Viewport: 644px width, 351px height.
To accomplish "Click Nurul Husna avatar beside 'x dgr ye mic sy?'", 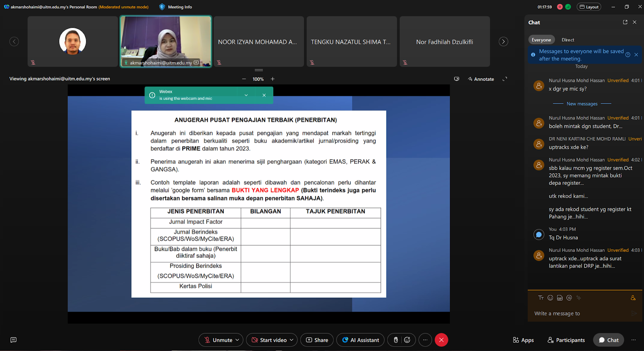I will 539,85.
